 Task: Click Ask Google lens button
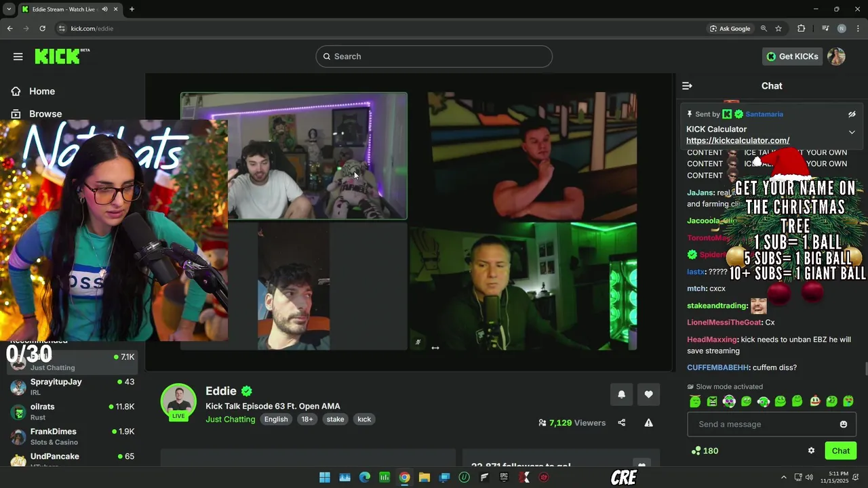[730, 28]
